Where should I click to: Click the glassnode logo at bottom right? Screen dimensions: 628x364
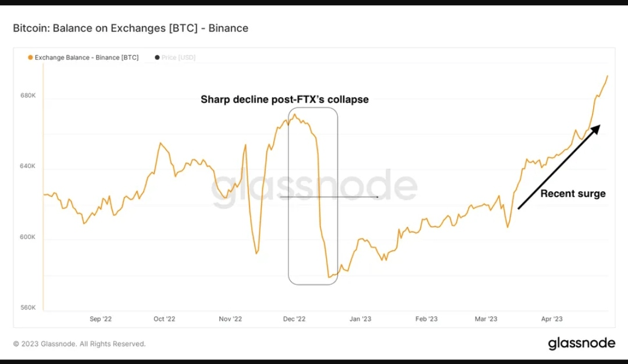tap(581, 344)
